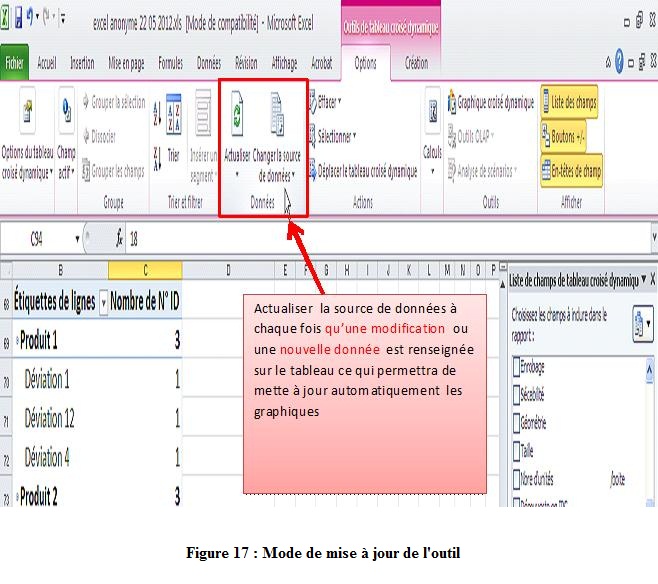Select column D header
Image resolution: width=658 pixels, height=584 pixels.
(x=228, y=270)
